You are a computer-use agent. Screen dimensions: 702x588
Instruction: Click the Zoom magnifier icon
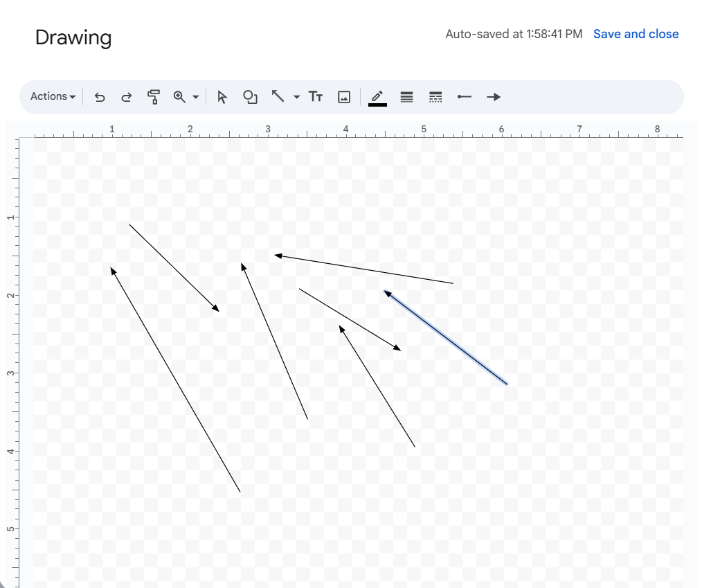pos(180,97)
